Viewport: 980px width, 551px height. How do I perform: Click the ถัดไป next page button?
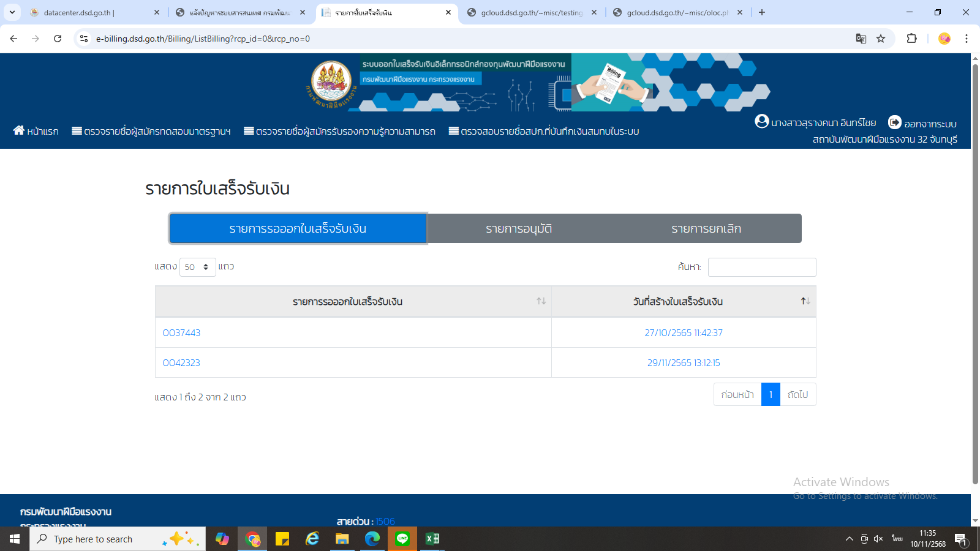pos(797,395)
